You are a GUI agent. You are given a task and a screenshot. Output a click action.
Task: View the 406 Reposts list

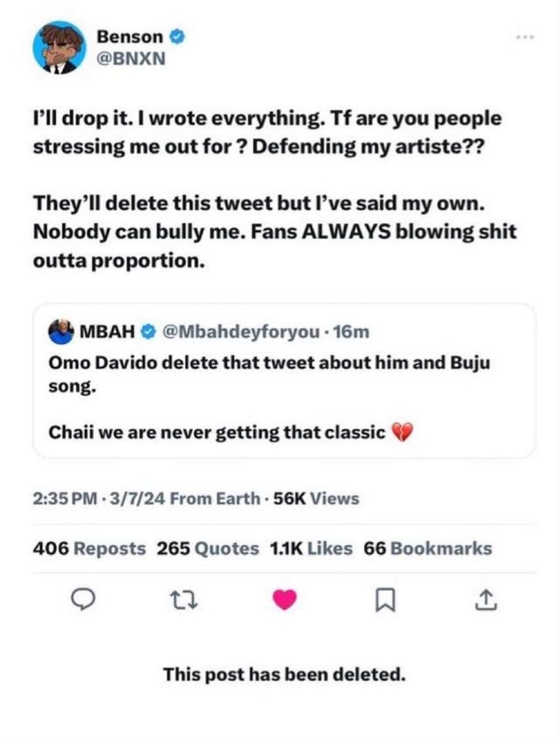(x=89, y=549)
